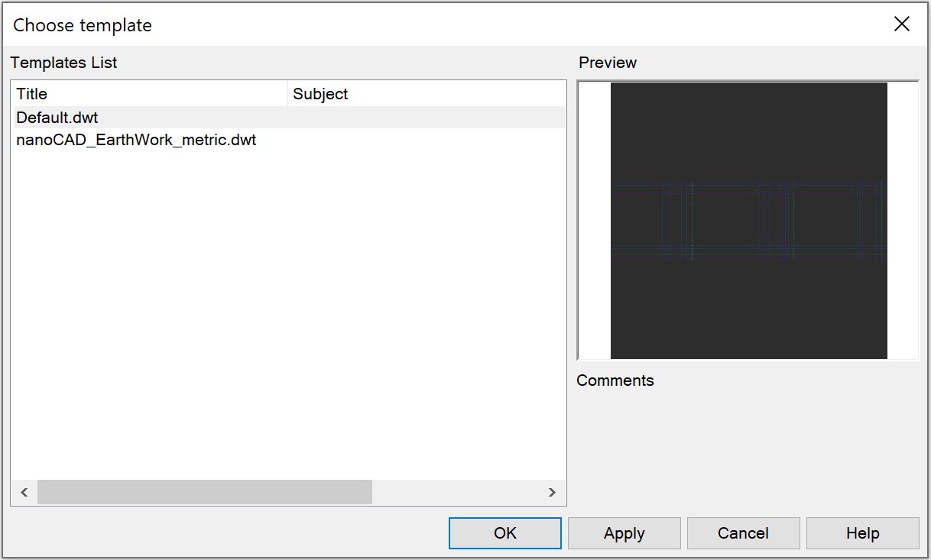The image size is (931, 560).
Task: Select the nanoCAD_EarthWork_metric.dwt template
Action: (136, 141)
